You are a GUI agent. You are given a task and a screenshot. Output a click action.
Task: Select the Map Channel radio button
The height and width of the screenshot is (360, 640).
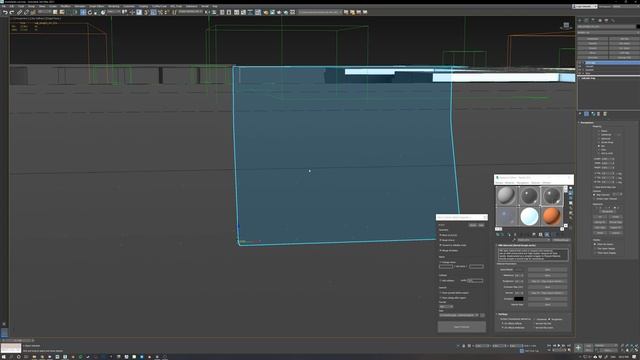pos(595,195)
